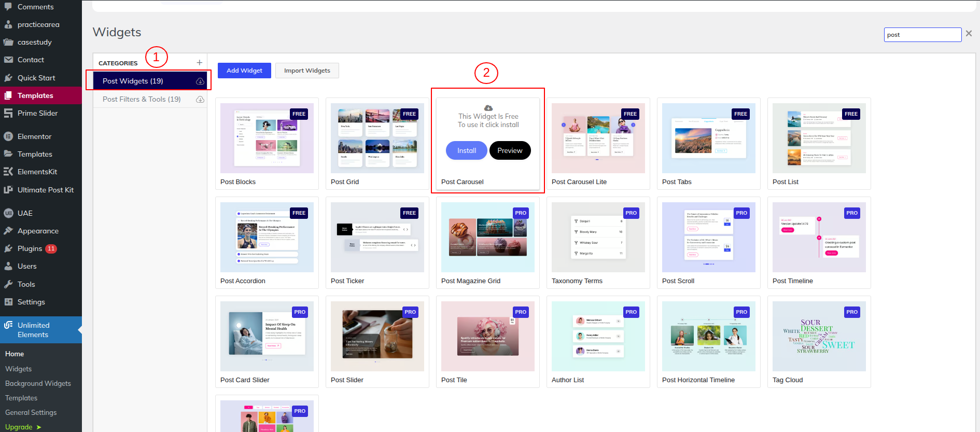Select Post Filters & Tools (19) category

click(150, 99)
